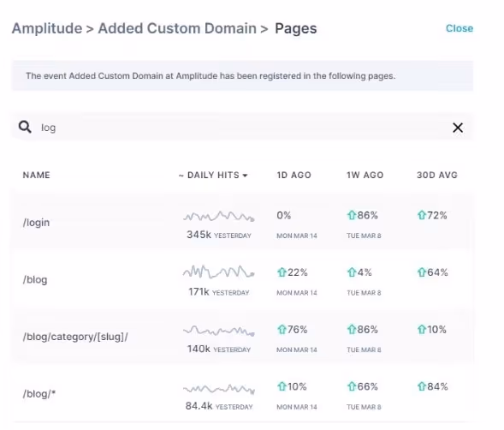Open the /blog/* page row
The height and width of the screenshot is (430, 504).
tap(242, 393)
